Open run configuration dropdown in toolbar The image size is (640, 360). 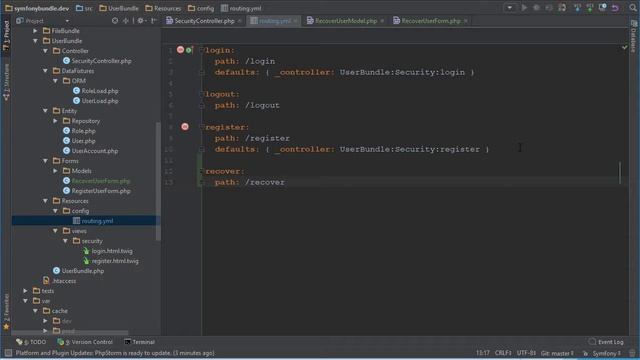tap(509, 7)
